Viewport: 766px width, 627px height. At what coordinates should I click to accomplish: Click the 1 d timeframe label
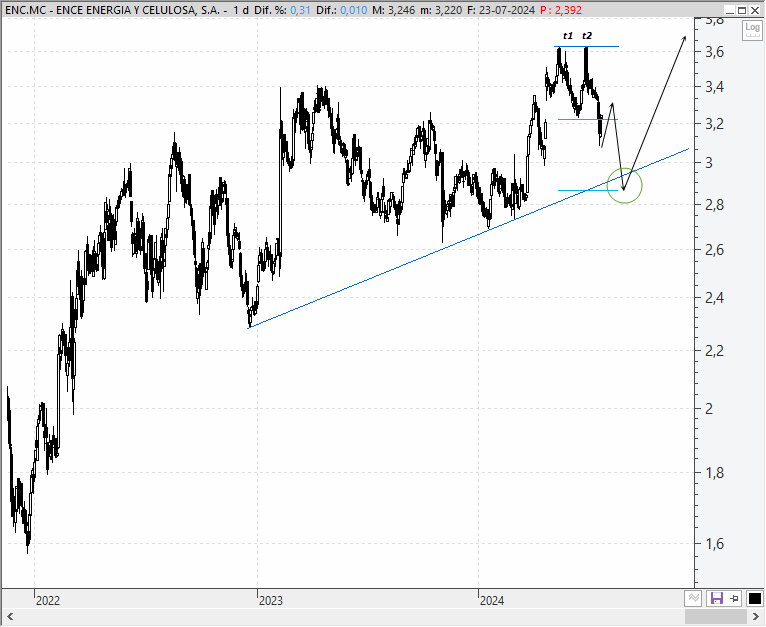(x=241, y=10)
